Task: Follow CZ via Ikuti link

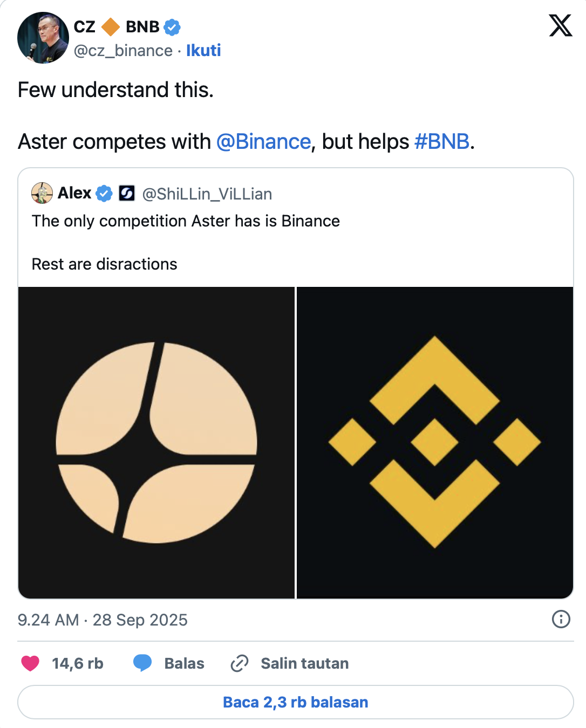Action: [203, 51]
